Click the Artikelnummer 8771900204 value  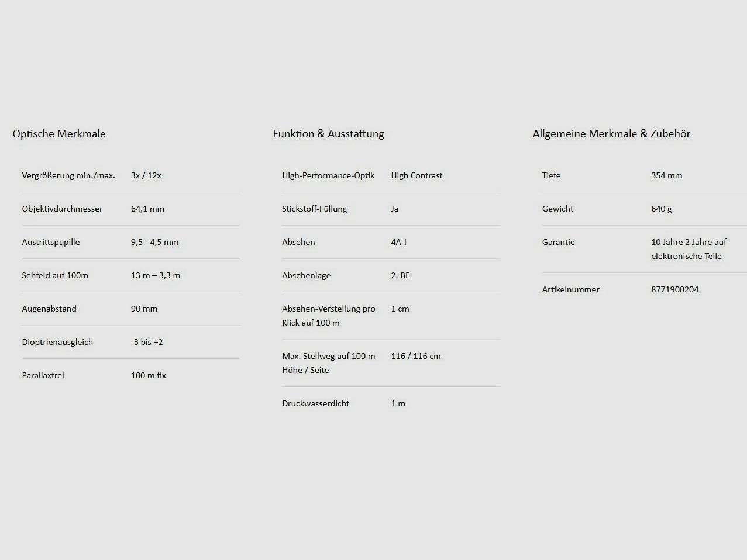point(674,289)
